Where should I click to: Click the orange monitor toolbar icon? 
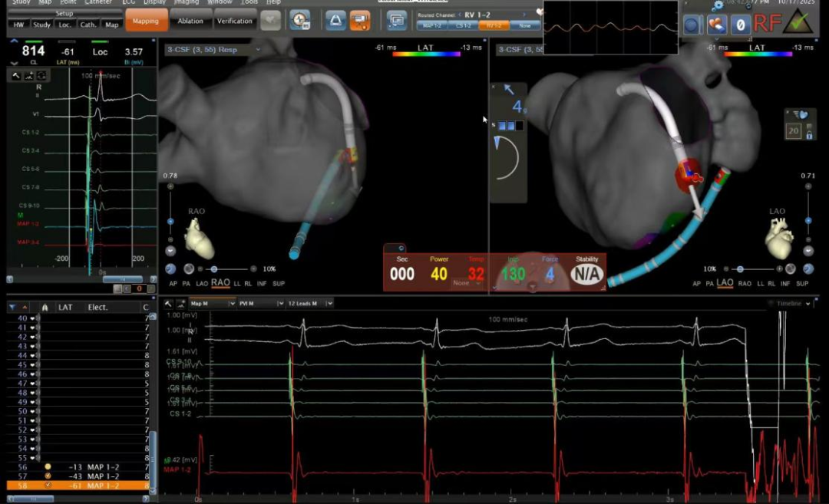point(359,21)
